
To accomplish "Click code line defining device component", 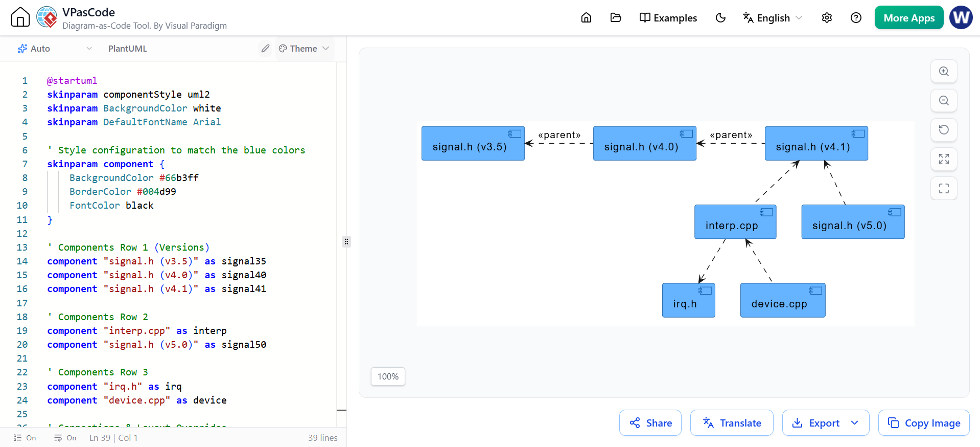I will point(137,400).
